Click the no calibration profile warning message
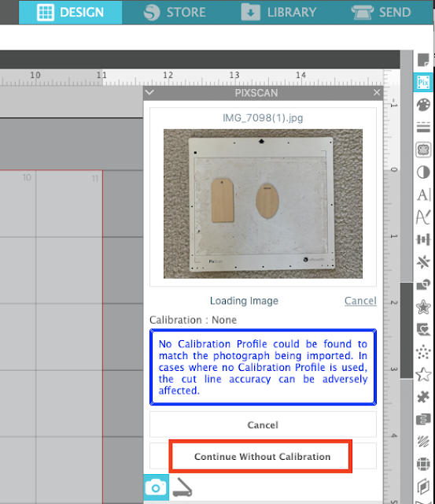Image resolution: width=435 pixels, height=504 pixels. tap(263, 367)
